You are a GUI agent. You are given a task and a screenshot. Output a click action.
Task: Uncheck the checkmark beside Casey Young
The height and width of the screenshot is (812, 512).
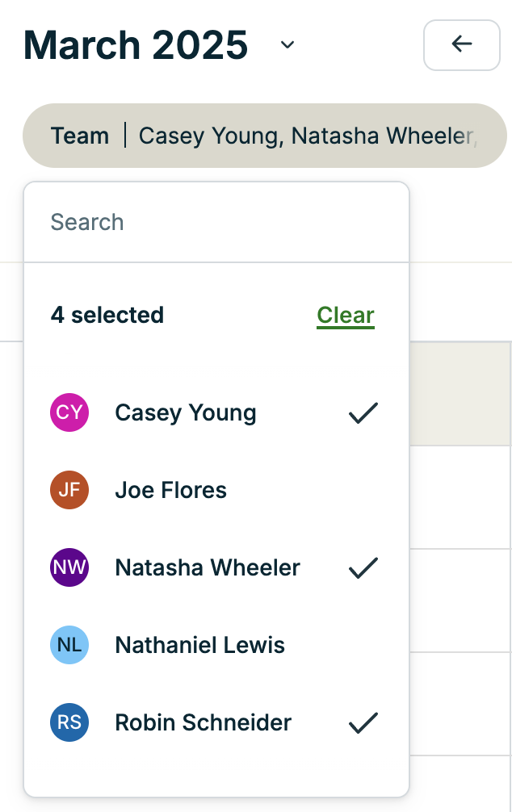[x=363, y=413]
